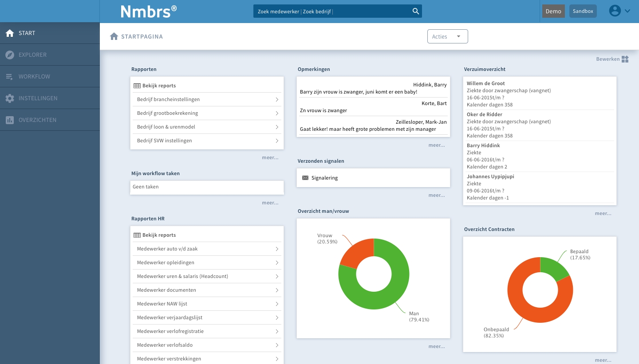This screenshot has height=364, width=639.
Task: Click the Workflow list icon
Action: [x=10, y=77]
